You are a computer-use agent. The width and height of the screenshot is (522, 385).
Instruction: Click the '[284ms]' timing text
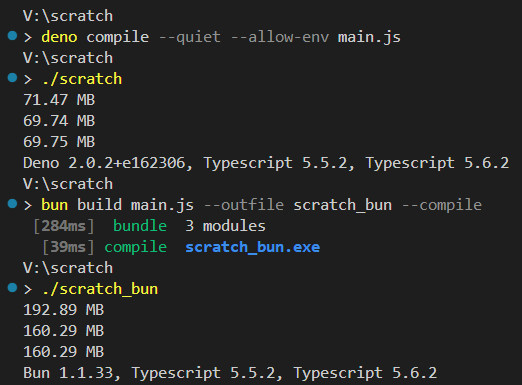(64, 226)
